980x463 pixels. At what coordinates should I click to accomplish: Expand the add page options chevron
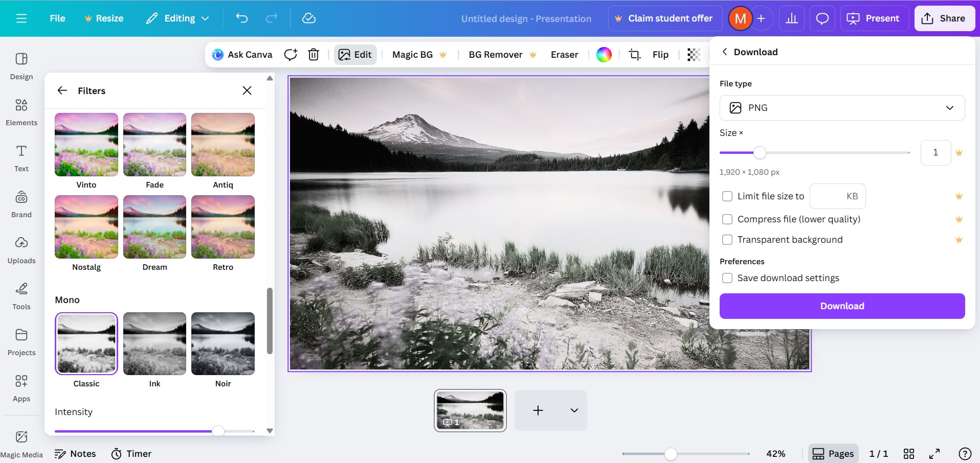pyautogui.click(x=574, y=410)
